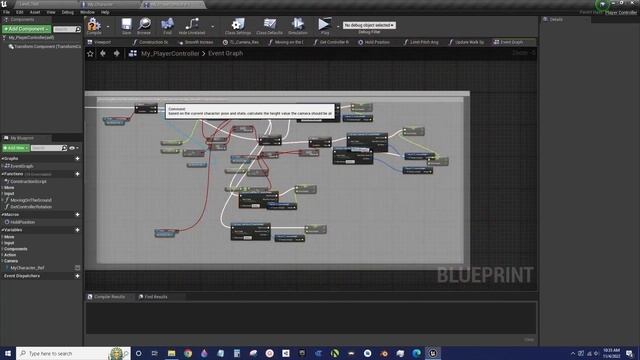Switch to the Find Results tab
This screenshot has width=640, height=360.
[156, 297]
